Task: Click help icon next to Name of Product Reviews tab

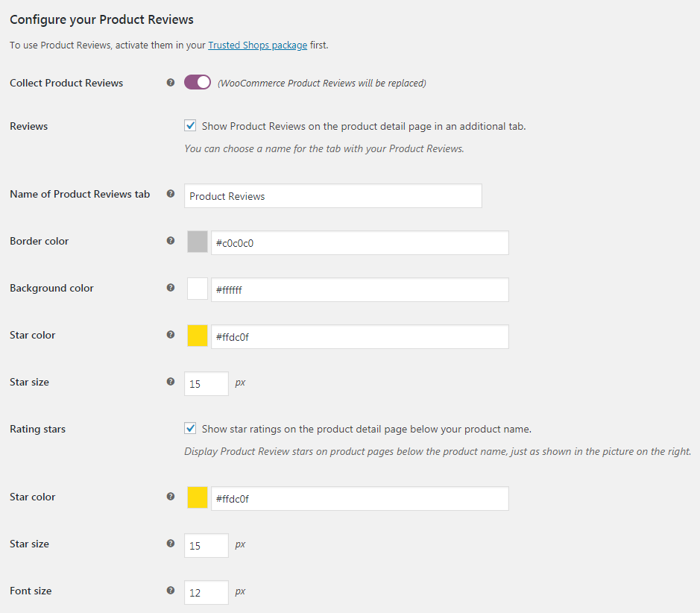Action: (x=171, y=194)
